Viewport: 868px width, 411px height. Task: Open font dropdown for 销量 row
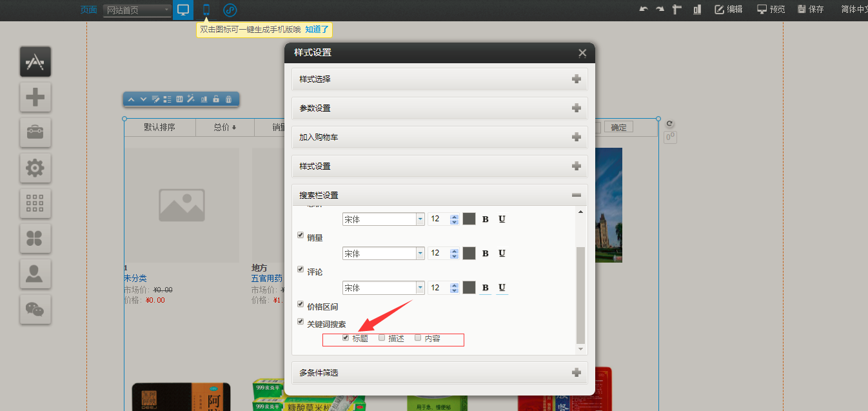tap(420, 254)
